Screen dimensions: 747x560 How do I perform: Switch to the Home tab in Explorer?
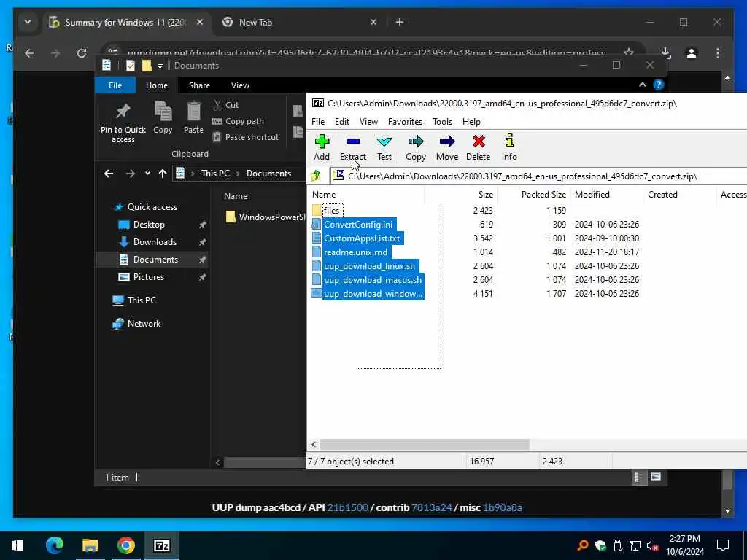(x=157, y=85)
